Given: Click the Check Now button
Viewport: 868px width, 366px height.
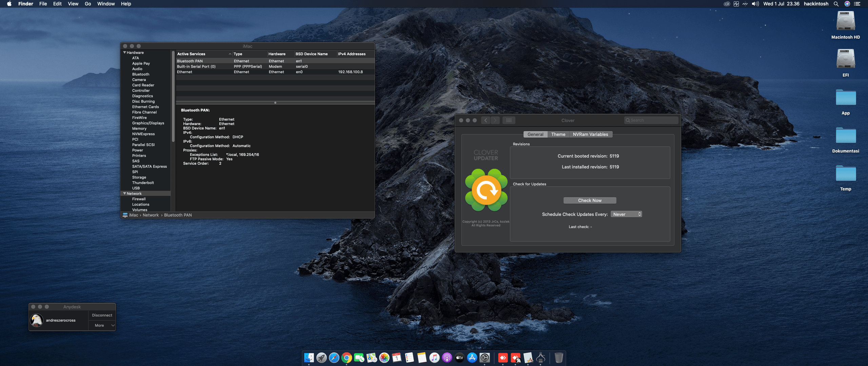Looking at the screenshot, I should click(590, 200).
